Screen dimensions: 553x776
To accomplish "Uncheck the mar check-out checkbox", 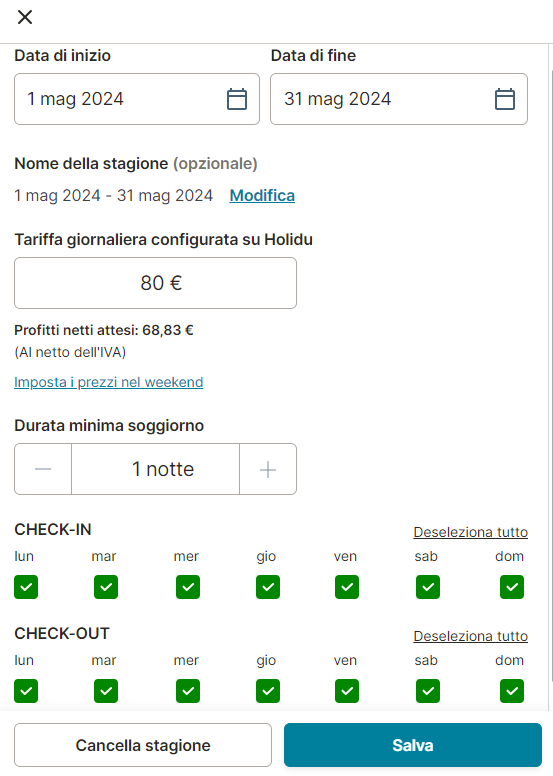I will (106, 691).
